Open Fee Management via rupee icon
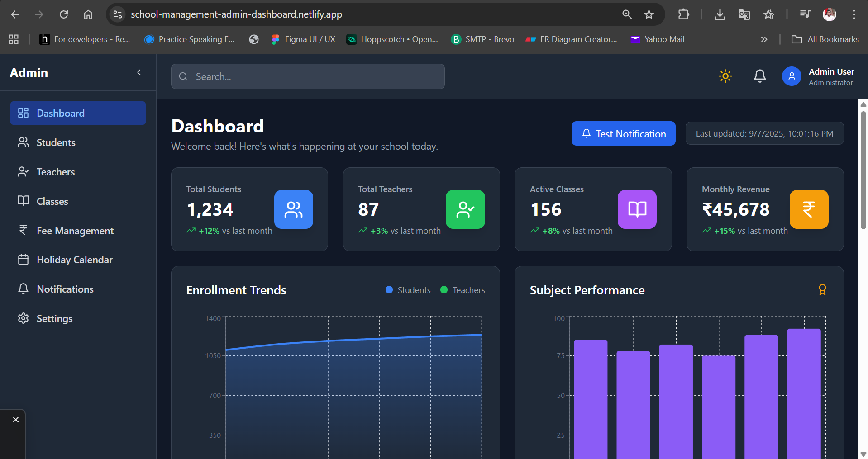Screen dimensions: 868x459 (23, 231)
